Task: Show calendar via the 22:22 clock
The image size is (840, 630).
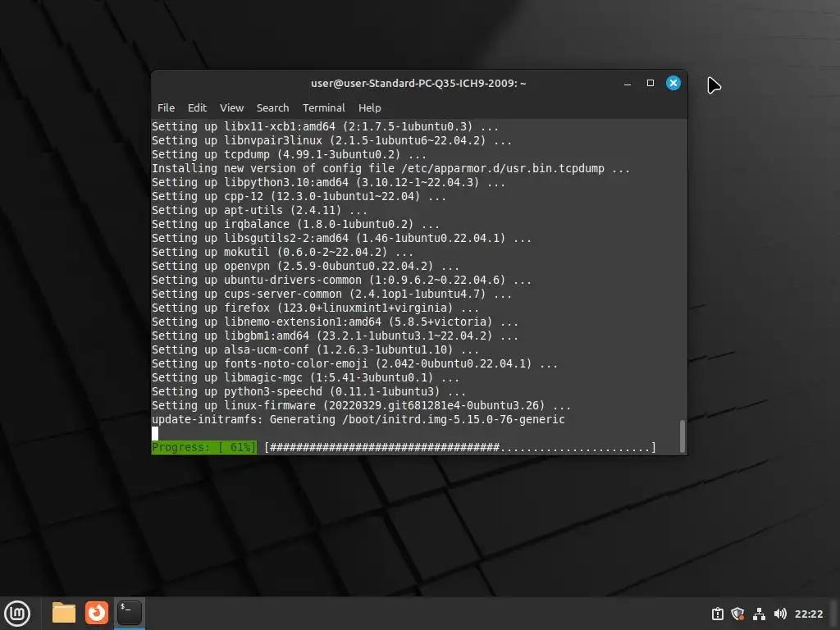Action: 808,614
